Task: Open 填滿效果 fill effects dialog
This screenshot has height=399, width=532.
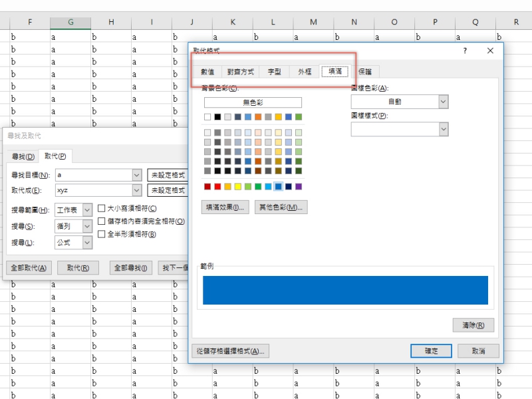Action: [x=225, y=207]
